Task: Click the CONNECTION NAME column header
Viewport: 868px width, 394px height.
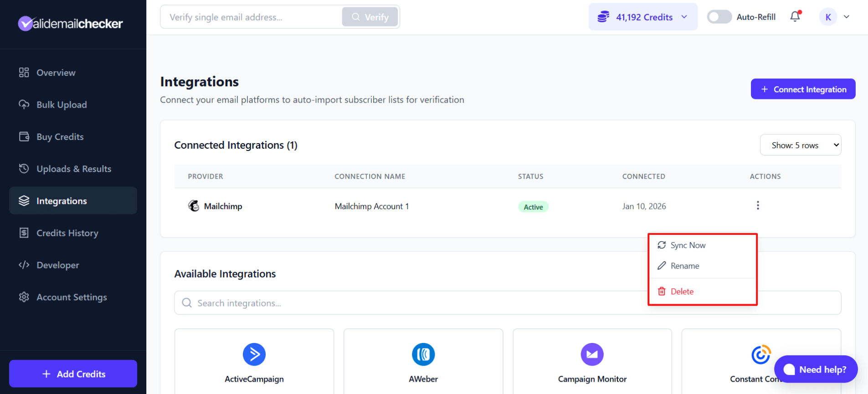Action: tap(370, 176)
